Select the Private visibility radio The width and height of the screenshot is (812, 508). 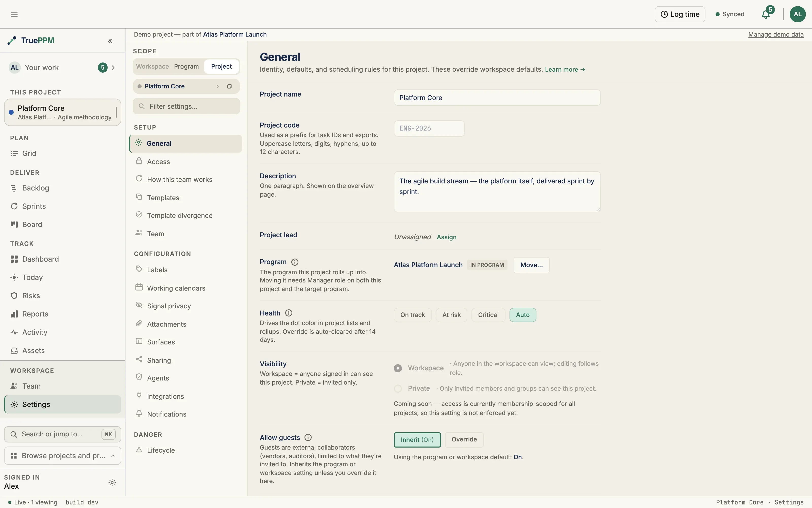[398, 389]
